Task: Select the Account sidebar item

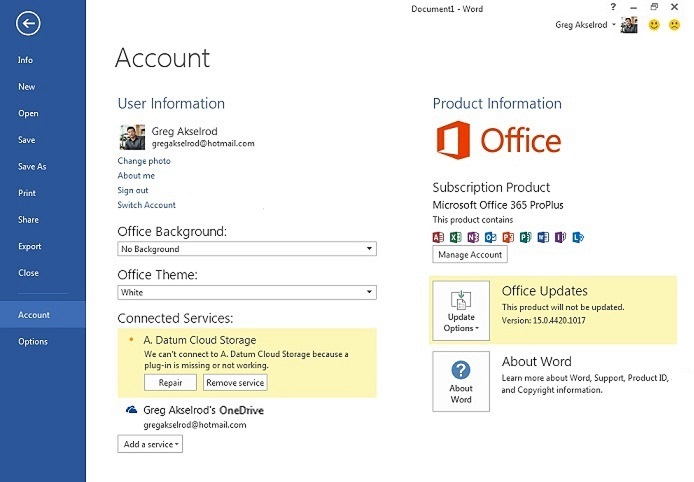Action: 43,315
